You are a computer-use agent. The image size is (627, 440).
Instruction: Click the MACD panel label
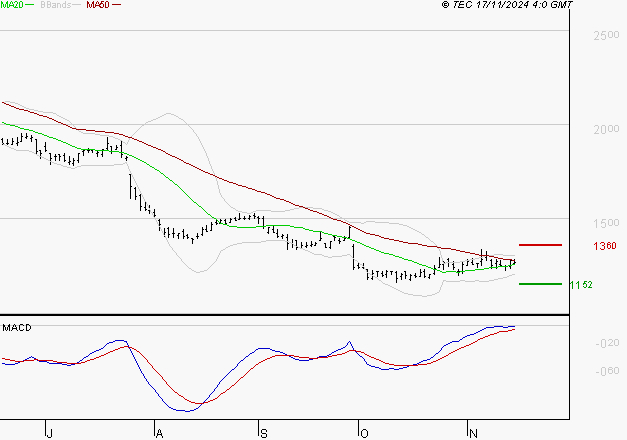(x=17, y=328)
